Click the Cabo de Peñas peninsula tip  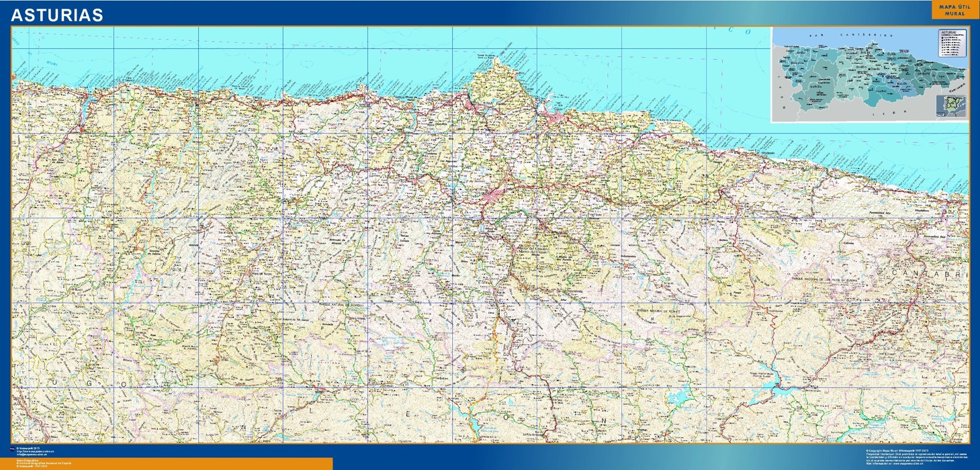point(496,59)
